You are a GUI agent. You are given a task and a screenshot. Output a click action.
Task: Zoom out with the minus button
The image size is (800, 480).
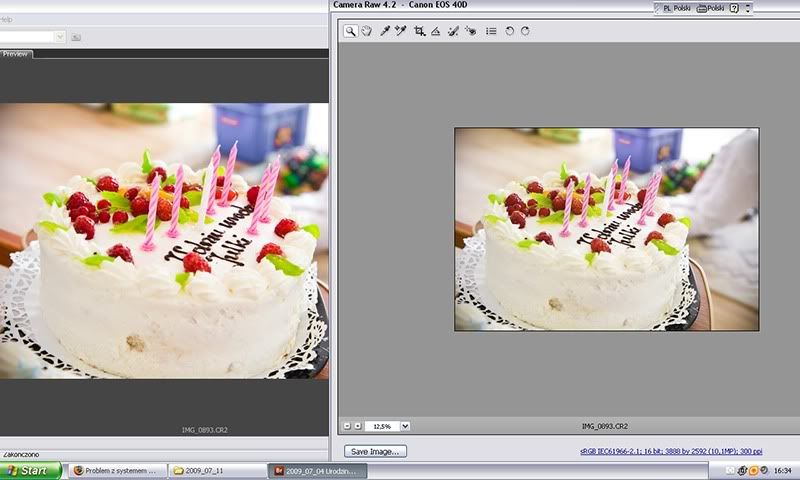coord(347,426)
